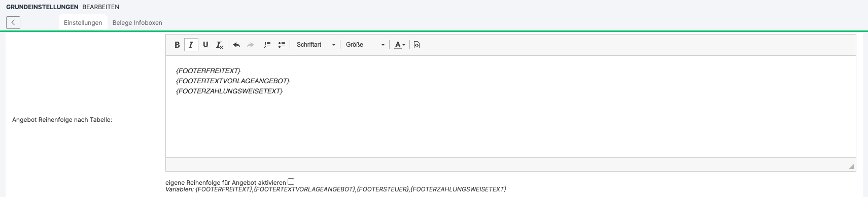This screenshot has width=868, height=197.
Task: Toggle bold formatting in the editor toolbar
Action: (177, 45)
